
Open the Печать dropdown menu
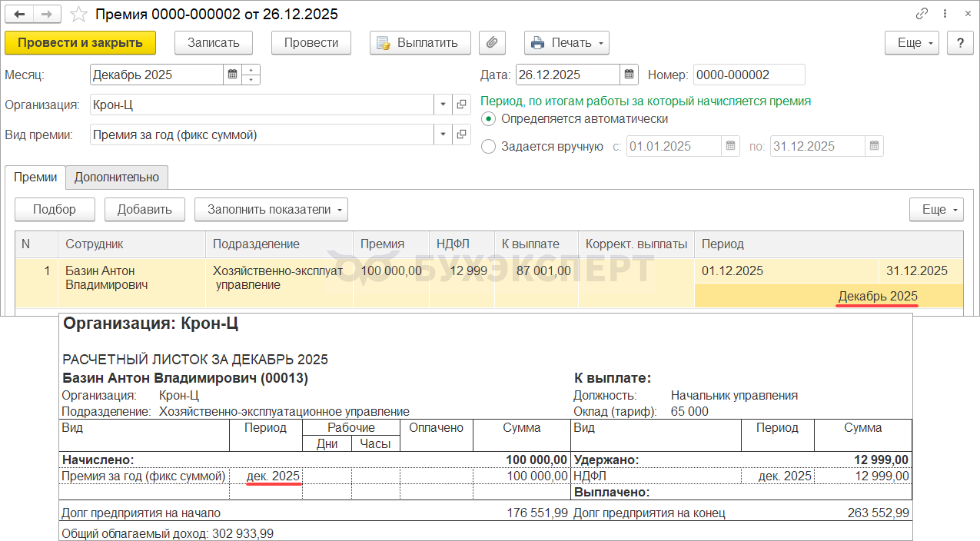[x=566, y=43]
